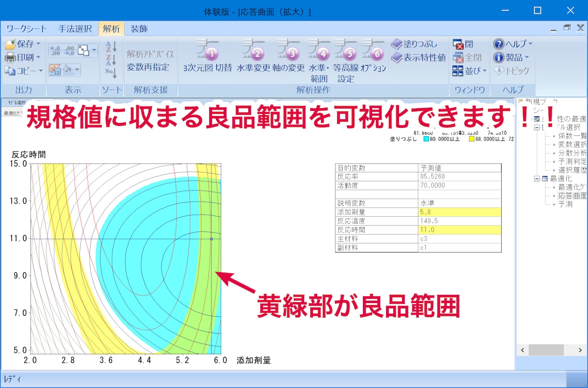Click step 2 水準変更 icon

254,50
